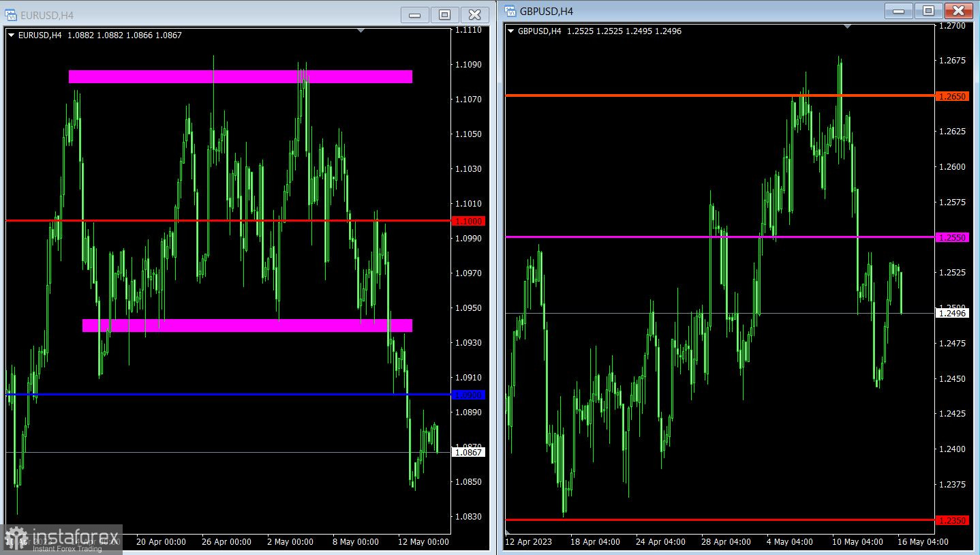Close the GBPUSD,H4 chart window

point(958,11)
